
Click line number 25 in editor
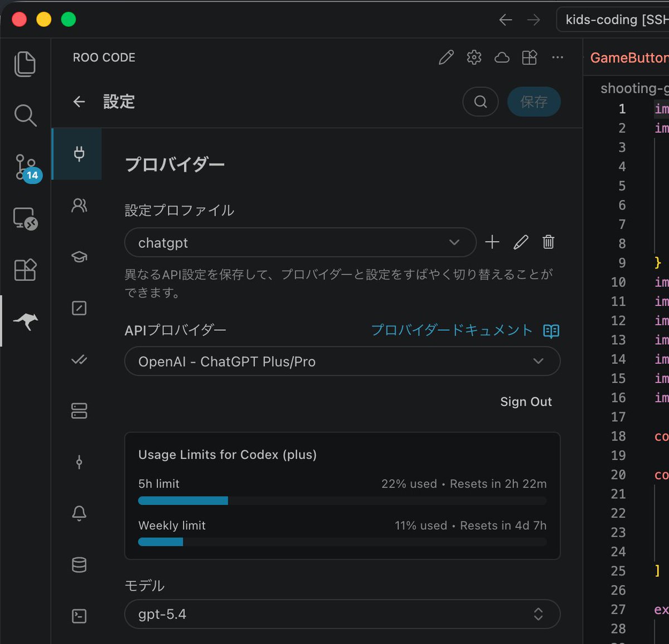click(x=618, y=571)
